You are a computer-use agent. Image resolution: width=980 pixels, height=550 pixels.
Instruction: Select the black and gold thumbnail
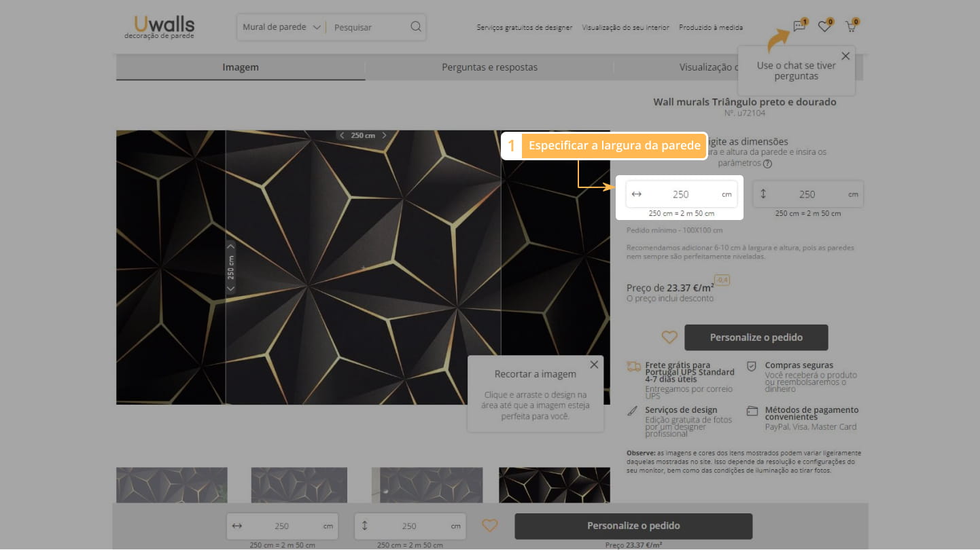[x=554, y=485]
